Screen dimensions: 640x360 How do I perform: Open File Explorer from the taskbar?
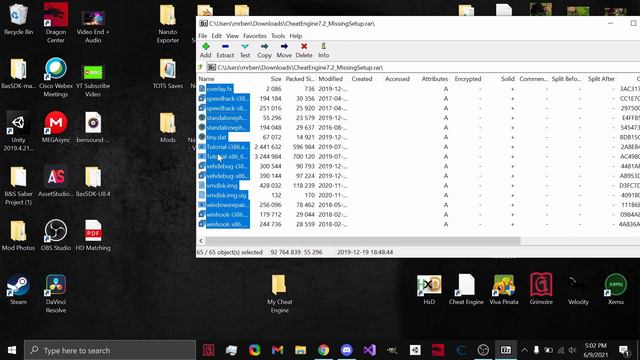coord(300,350)
